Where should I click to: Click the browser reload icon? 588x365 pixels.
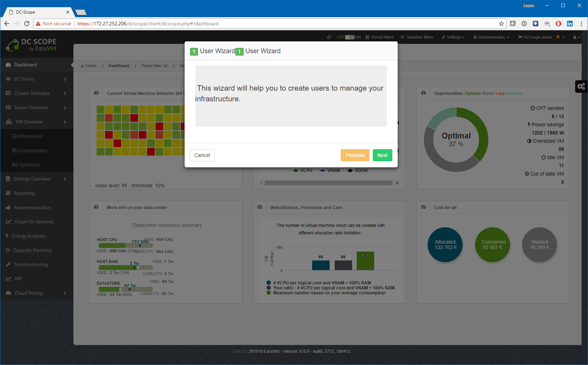(27, 24)
